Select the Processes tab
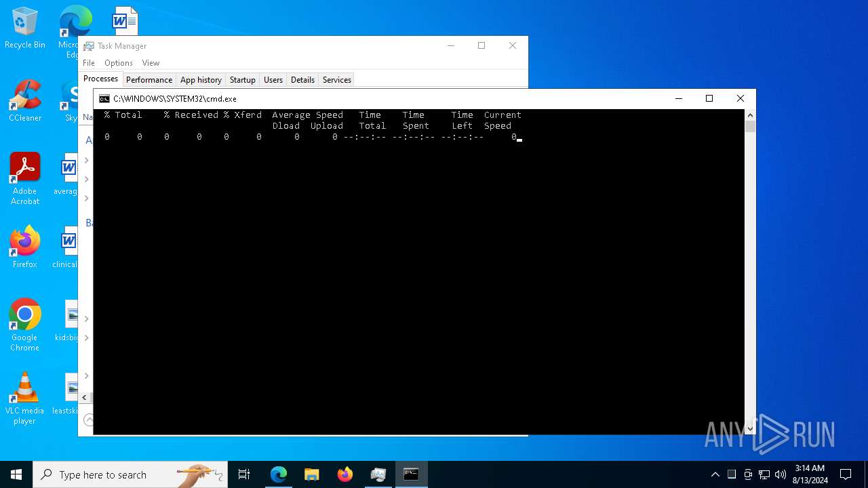This screenshot has height=488, width=868. click(x=100, y=79)
